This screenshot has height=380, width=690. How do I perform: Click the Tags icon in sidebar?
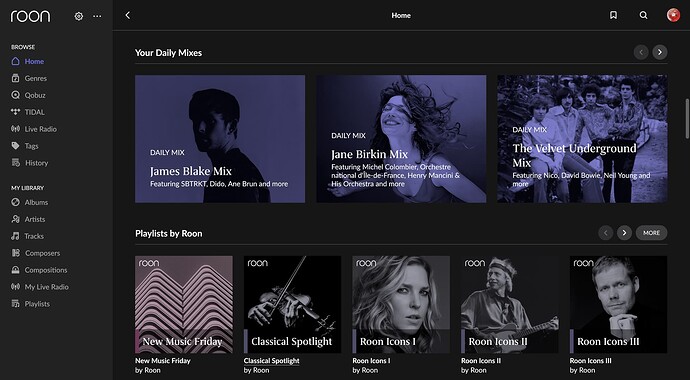click(x=15, y=146)
